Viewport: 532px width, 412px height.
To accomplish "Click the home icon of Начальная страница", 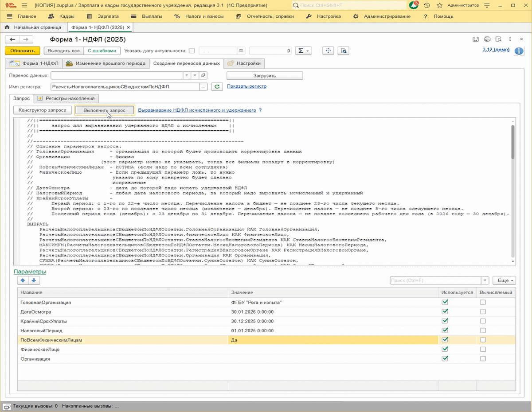I will tap(7, 27).
